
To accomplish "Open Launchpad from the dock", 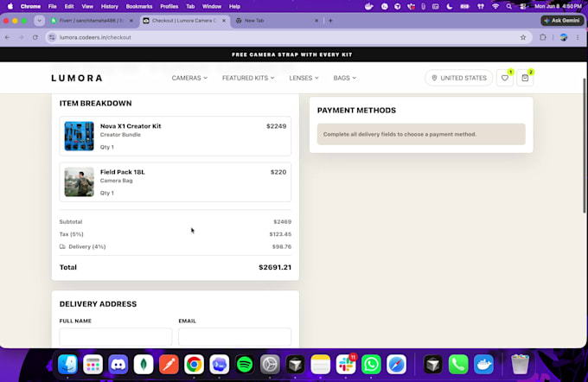I will tap(93, 364).
